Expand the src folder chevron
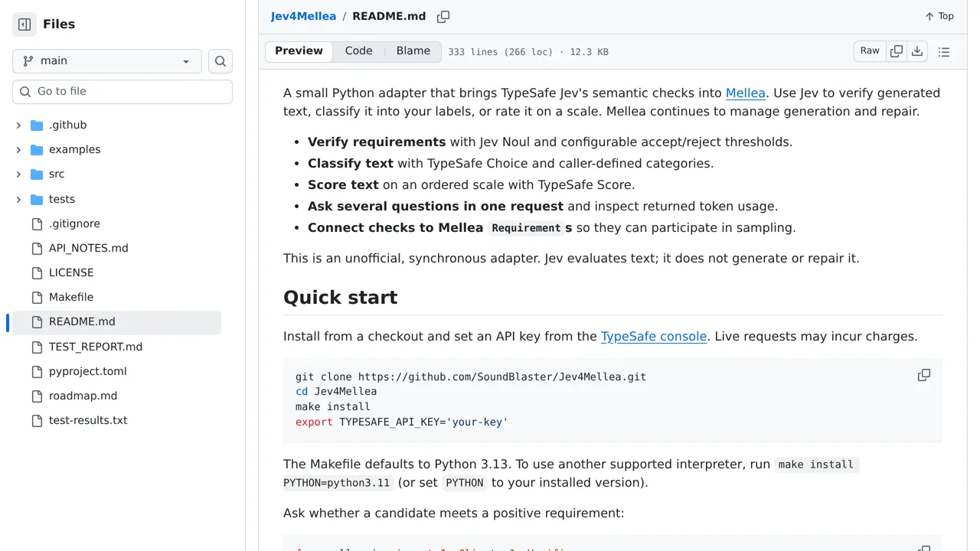Viewport: 980px width, 551px height. (x=18, y=174)
